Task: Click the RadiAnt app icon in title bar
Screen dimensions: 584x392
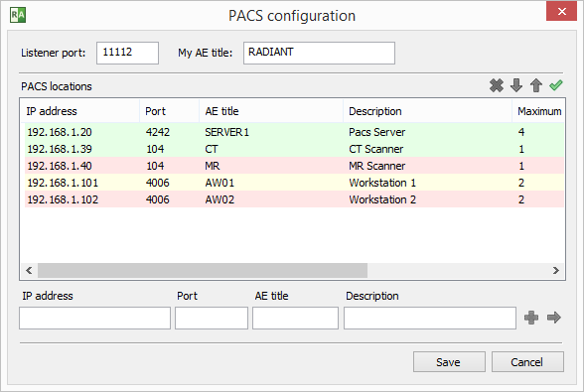Action: tap(18, 15)
